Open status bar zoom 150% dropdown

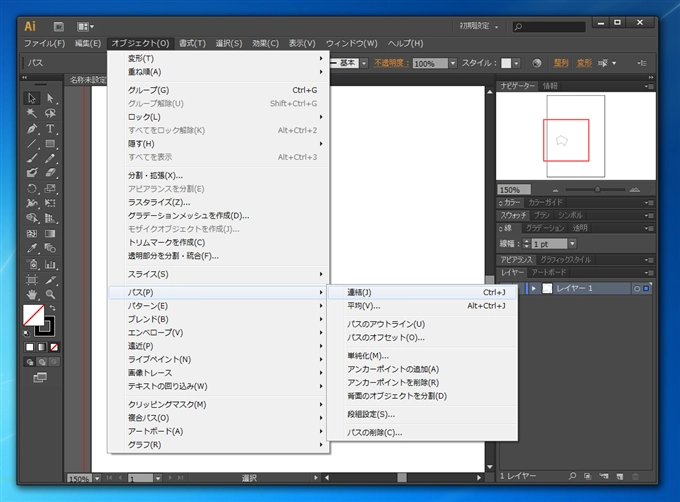[97, 479]
